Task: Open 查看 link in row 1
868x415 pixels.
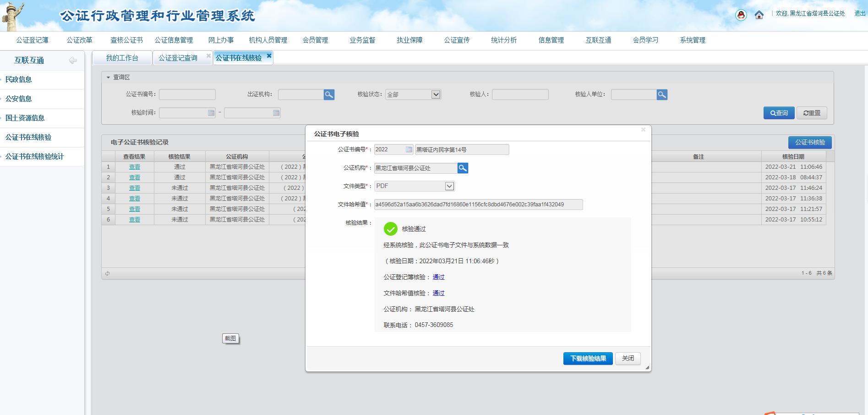Action: point(134,167)
